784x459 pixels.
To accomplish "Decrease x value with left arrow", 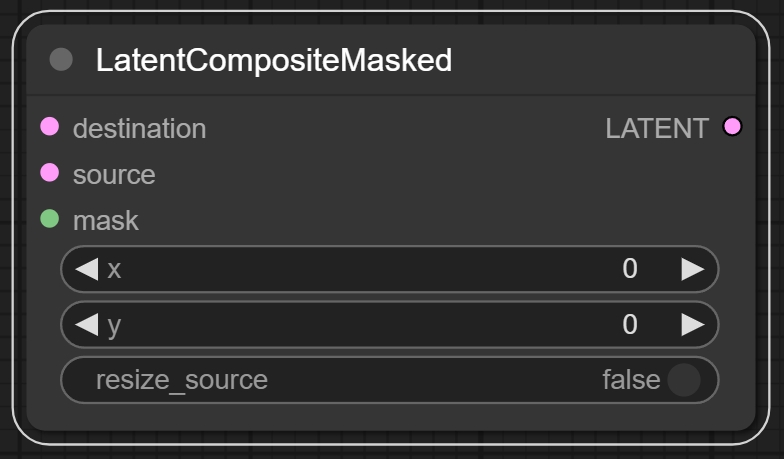I will click(x=86, y=269).
